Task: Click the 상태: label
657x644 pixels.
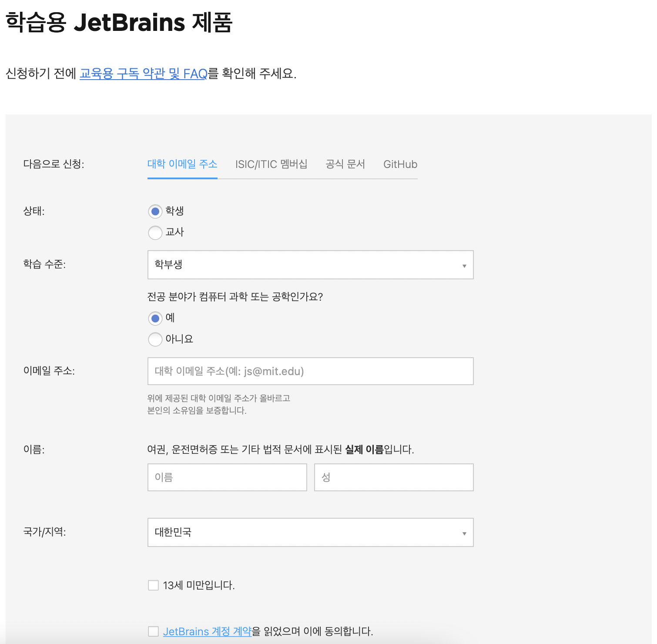Action: coord(34,211)
